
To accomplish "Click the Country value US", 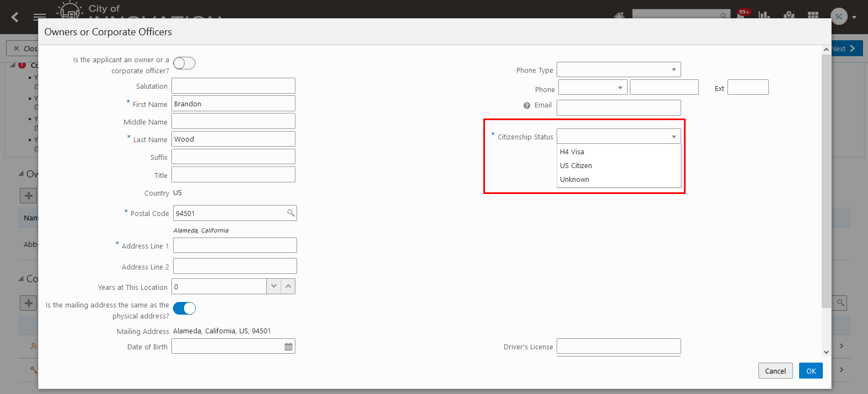I will pyautogui.click(x=177, y=193).
